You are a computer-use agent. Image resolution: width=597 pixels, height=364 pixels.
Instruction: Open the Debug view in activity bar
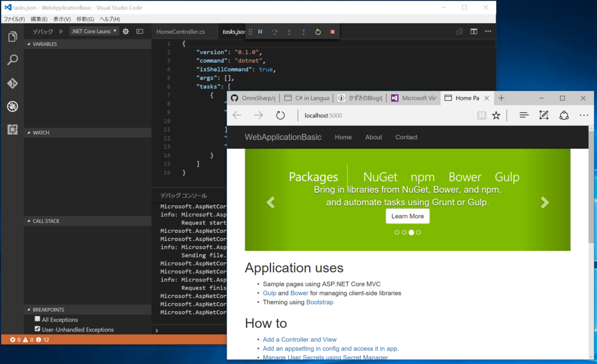tap(12, 107)
